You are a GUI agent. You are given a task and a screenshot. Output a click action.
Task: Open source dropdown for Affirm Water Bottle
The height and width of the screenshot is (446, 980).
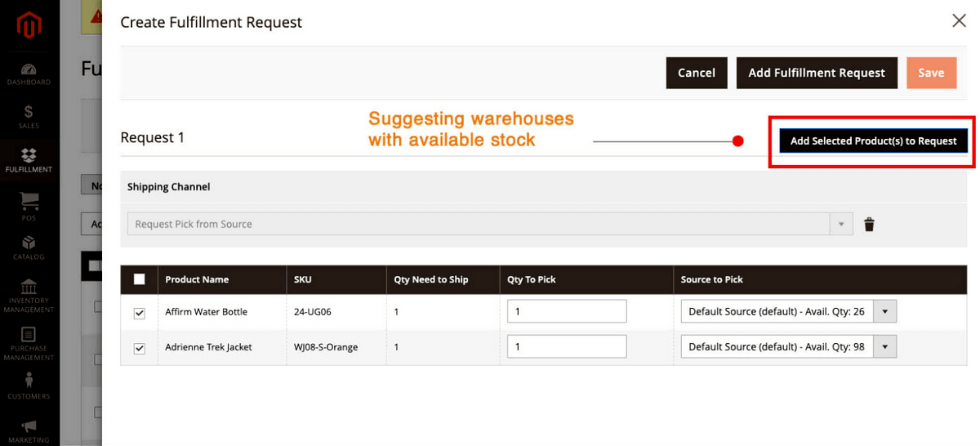pyautogui.click(x=884, y=311)
